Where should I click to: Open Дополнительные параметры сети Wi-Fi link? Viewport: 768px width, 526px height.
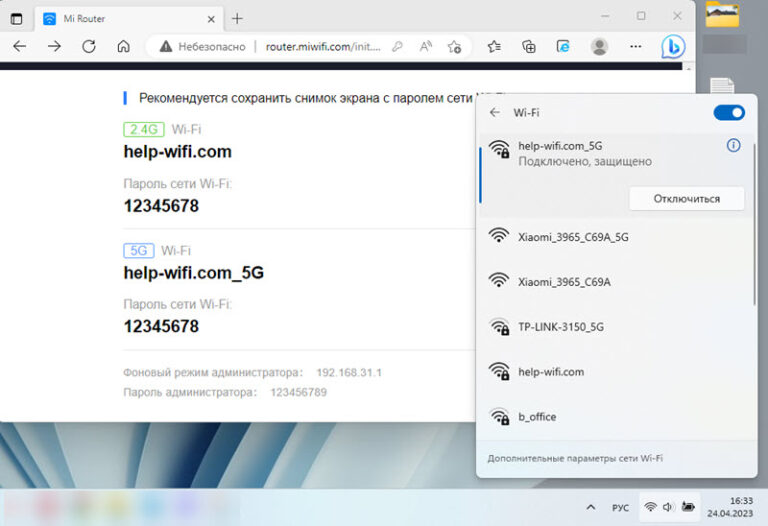(575, 458)
